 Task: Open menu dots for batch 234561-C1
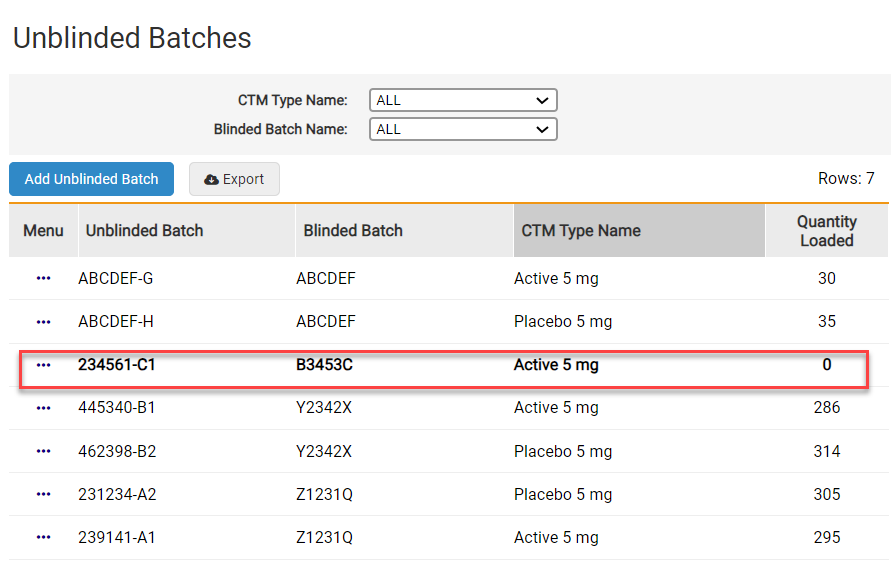(x=43, y=365)
